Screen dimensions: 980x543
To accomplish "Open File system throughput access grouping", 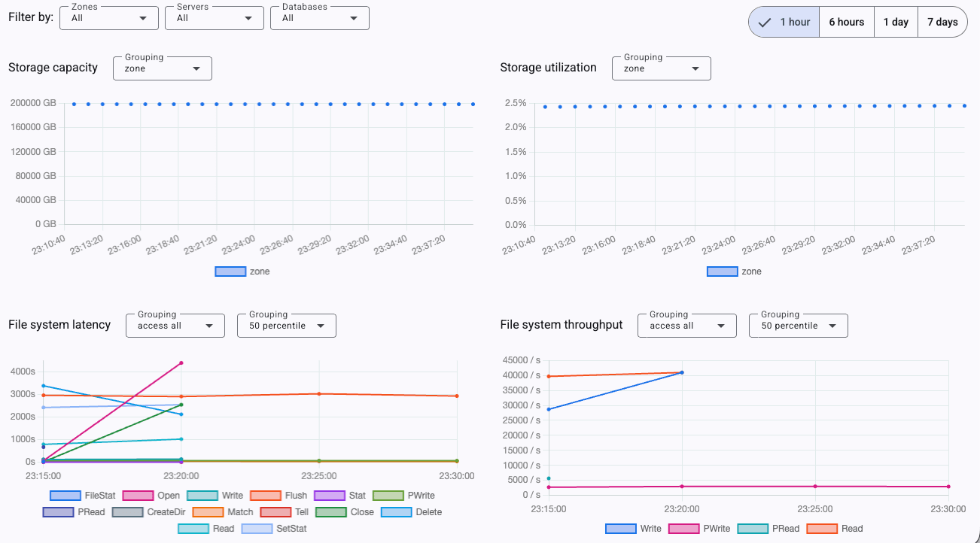I will pos(686,326).
